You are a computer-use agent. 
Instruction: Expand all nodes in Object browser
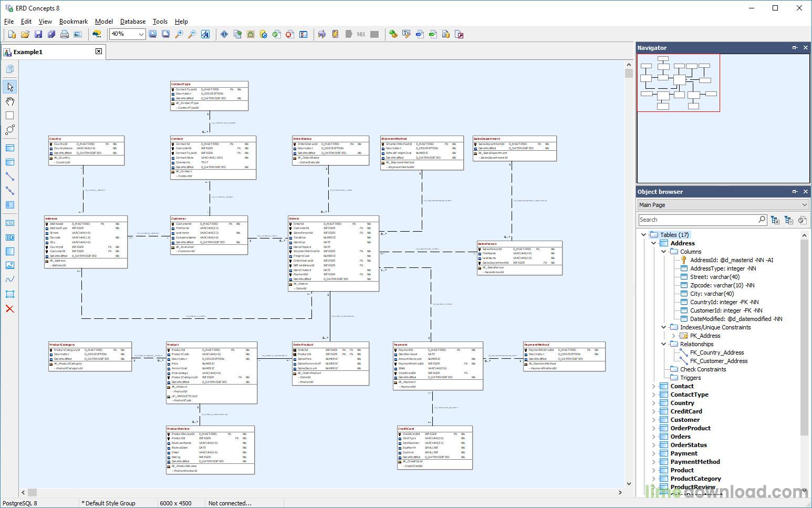775,220
